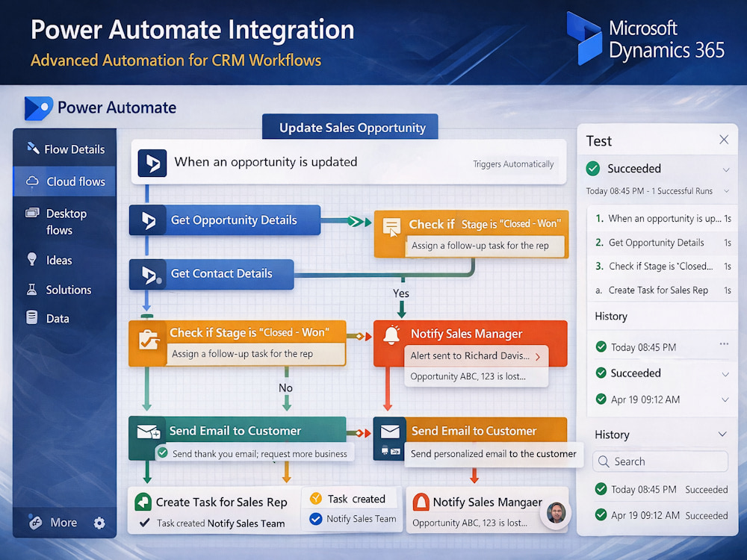Image resolution: width=747 pixels, height=560 pixels.
Task: Click the teal Send Email envelope icon
Action: pos(148,432)
